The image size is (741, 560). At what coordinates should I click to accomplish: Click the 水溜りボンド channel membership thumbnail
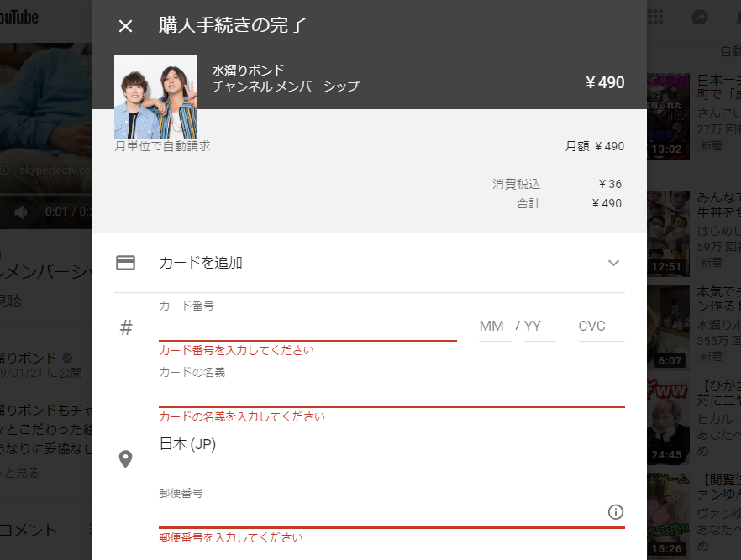155,97
